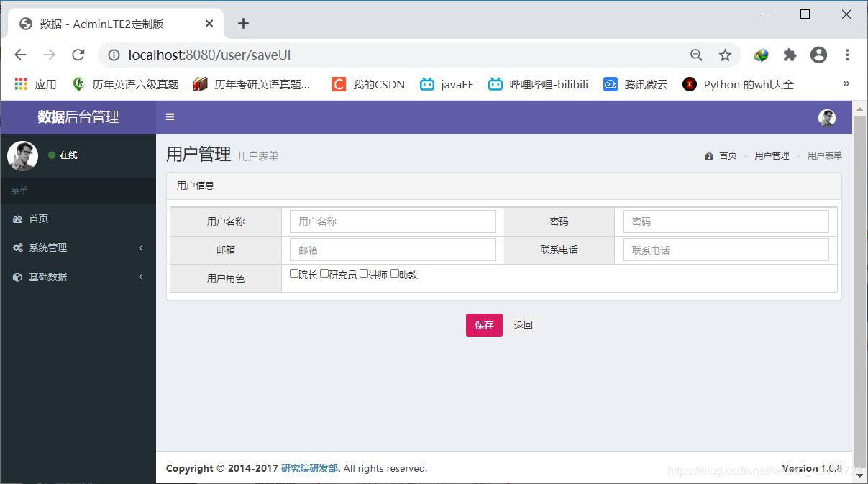Open the IDM extension icon
This screenshot has width=868, height=484.
761,55
